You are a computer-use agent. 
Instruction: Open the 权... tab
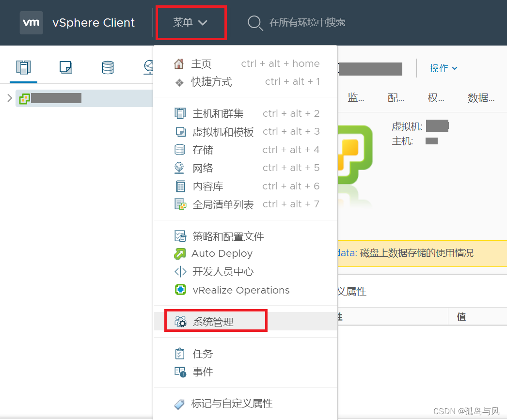coord(436,97)
